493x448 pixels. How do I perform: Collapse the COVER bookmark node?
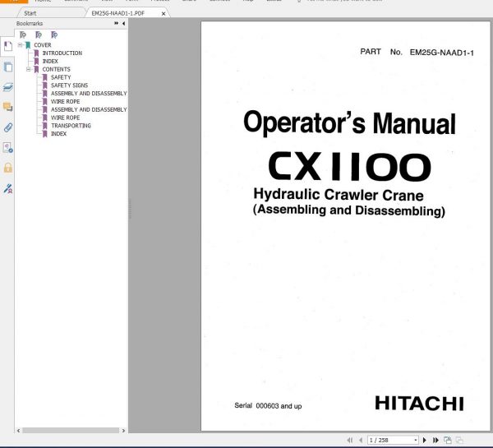click(20, 45)
